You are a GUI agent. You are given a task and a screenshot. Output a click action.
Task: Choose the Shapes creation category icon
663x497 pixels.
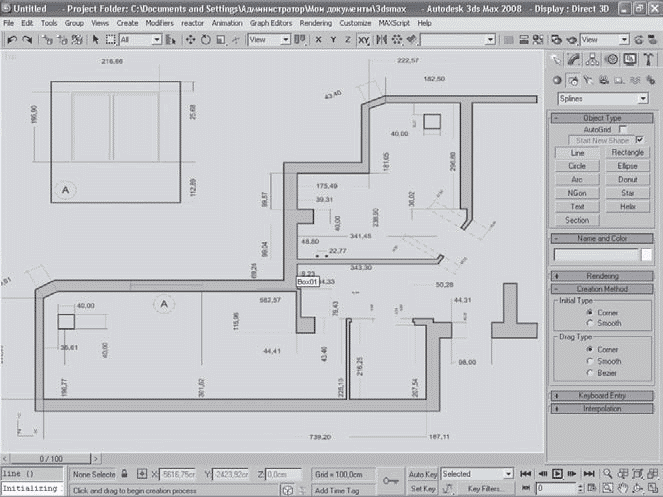(573, 79)
